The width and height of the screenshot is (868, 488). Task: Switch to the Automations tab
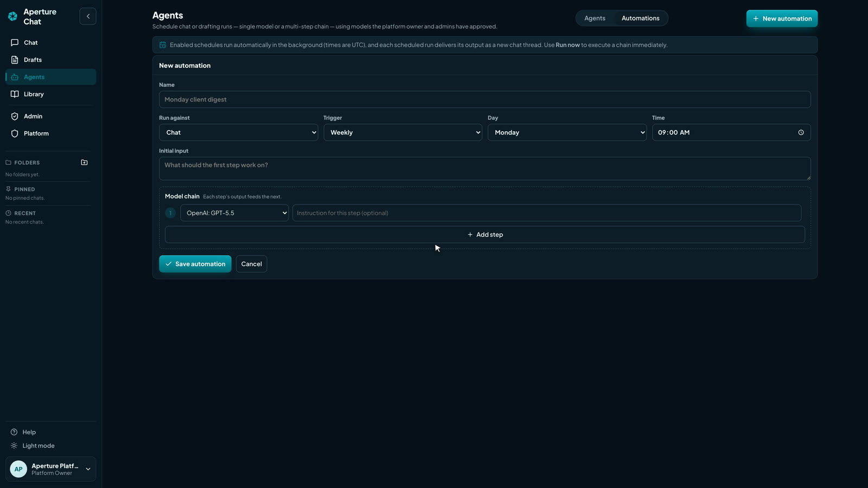[640, 18]
